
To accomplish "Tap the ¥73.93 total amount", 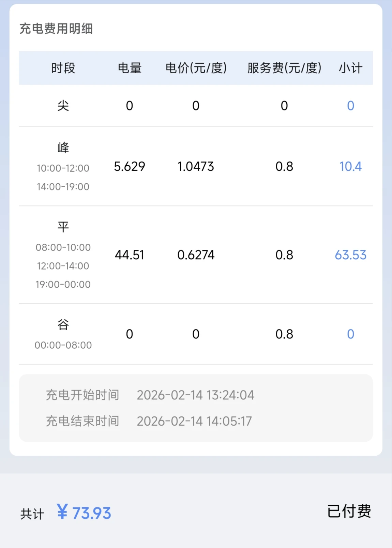I will pos(84,513).
